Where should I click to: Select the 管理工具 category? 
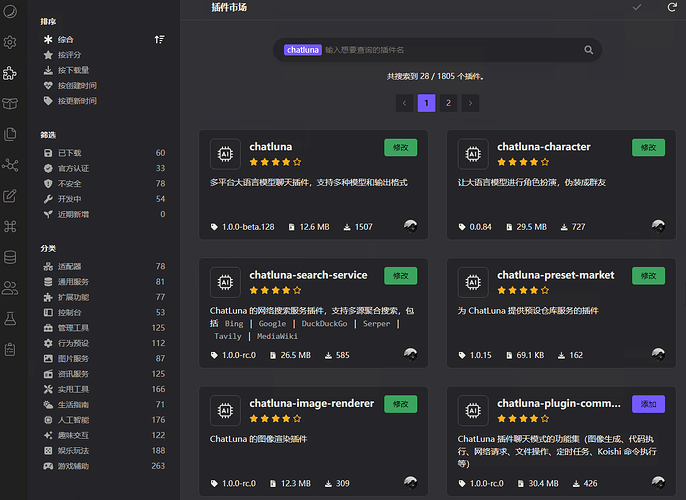pyautogui.click(x=104, y=327)
